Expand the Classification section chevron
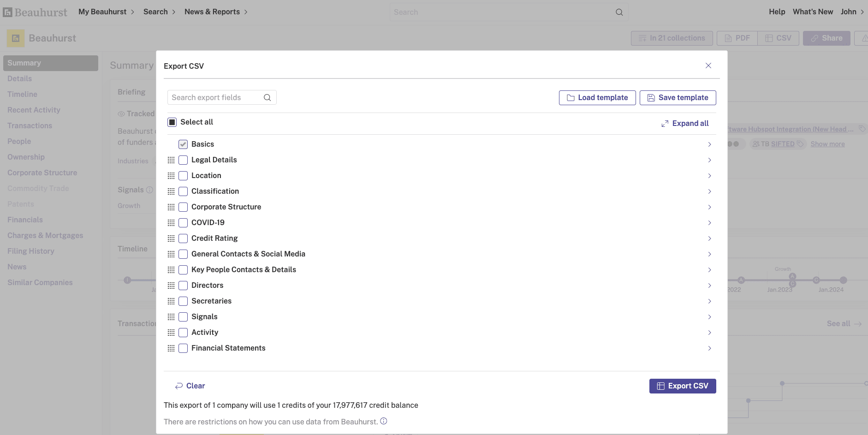The height and width of the screenshot is (435, 868). click(709, 191)
